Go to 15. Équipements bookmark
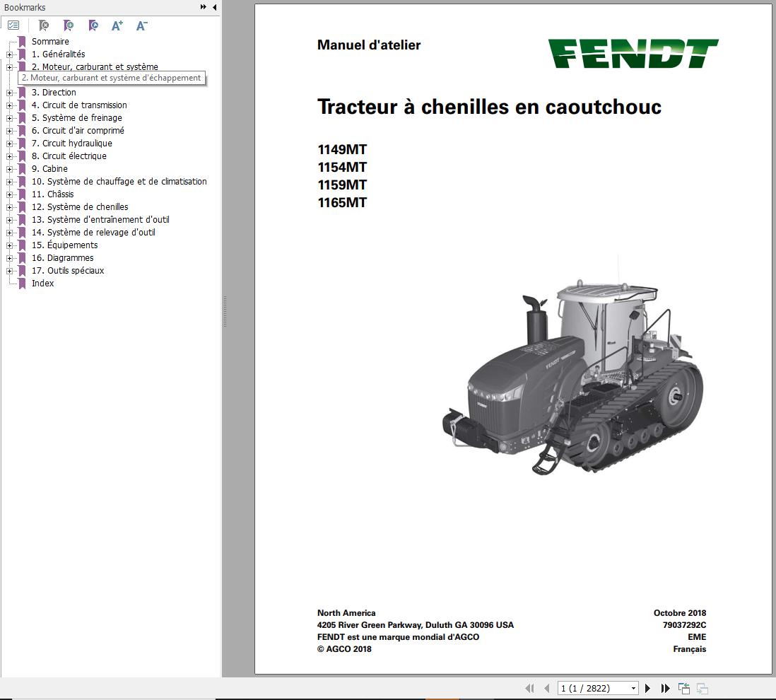 tap(65, 245)
